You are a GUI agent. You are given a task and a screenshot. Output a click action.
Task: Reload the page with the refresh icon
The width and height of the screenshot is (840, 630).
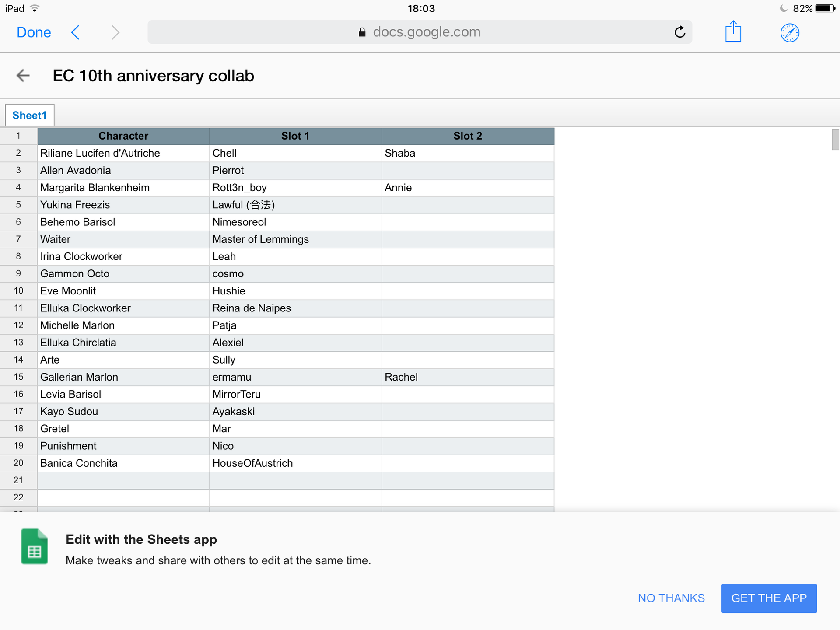point(679,32)
